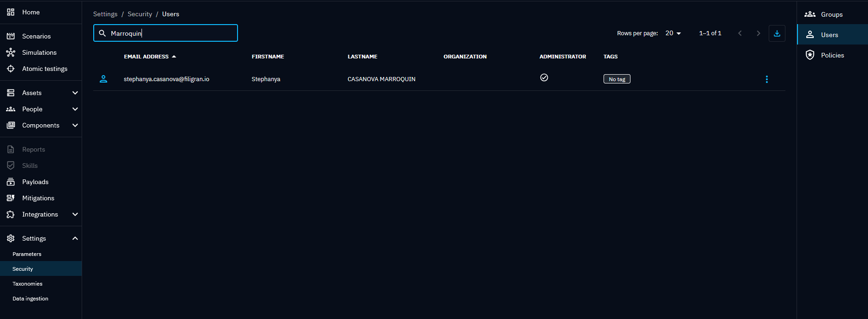This screenshot has width=868, height=319.
Task: Click the administrator checkmark for Stephanya
Action: [544, 77]
